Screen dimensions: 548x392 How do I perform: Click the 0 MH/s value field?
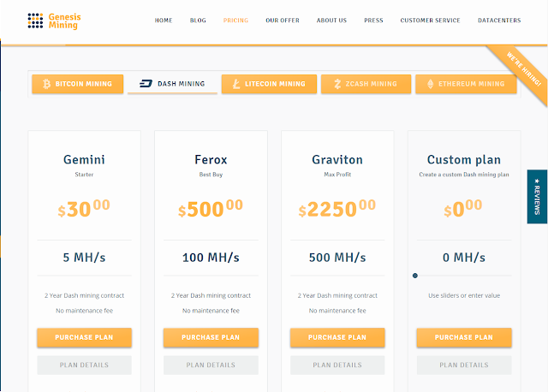point(464,258)
